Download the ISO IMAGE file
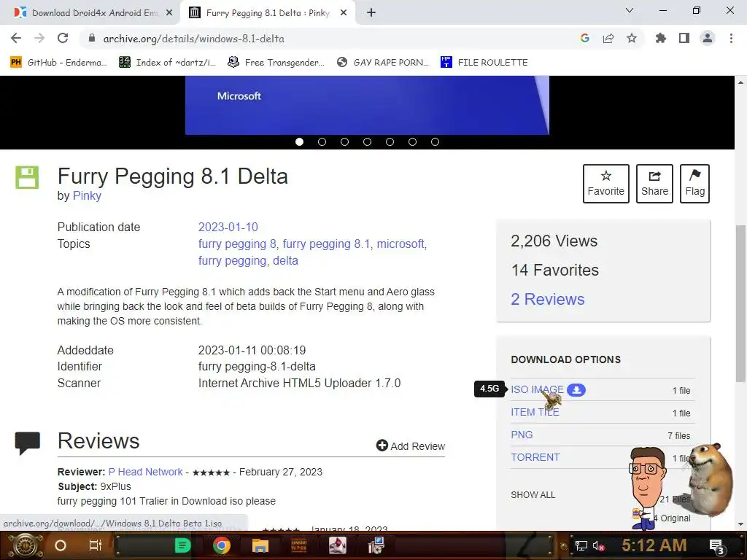This screenshot has width=747, height=560. pyautogui.click(x=537, y=389)
